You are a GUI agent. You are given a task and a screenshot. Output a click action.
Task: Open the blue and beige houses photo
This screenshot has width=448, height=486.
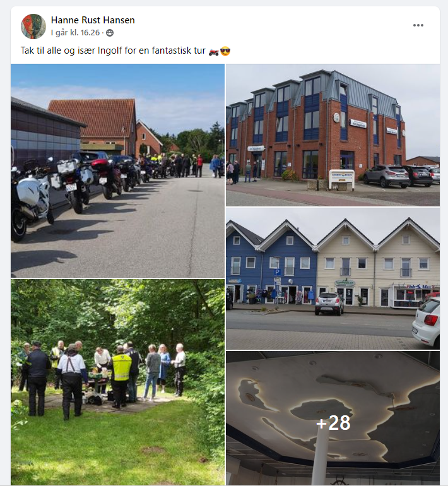pos(333,278)
